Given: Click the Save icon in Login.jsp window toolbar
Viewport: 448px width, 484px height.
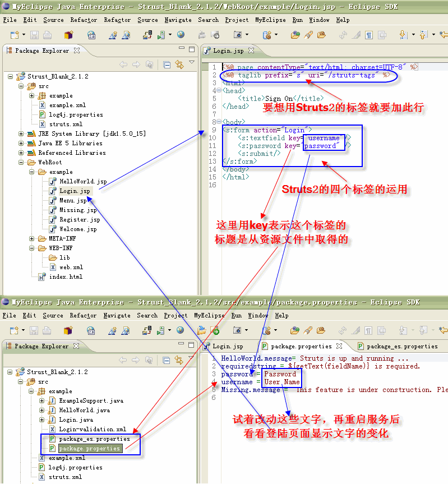Looking at the screenshot, I should tap(34, 35).
